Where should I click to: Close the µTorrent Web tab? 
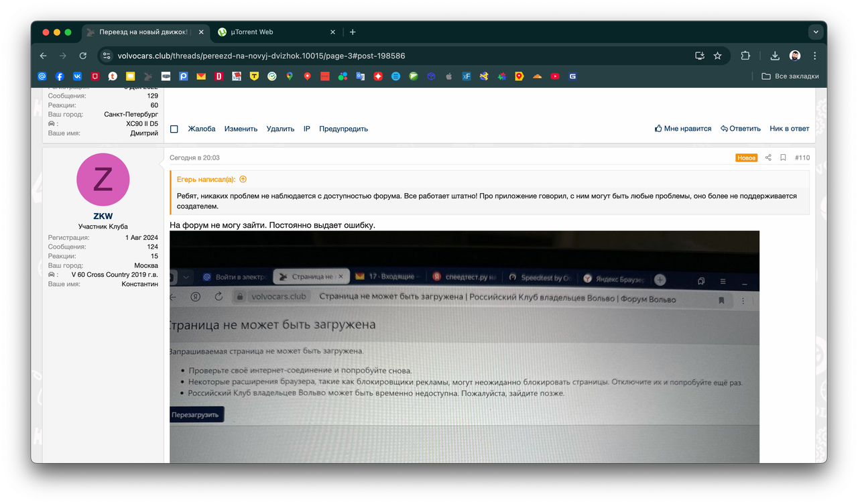tap(333, 31)
